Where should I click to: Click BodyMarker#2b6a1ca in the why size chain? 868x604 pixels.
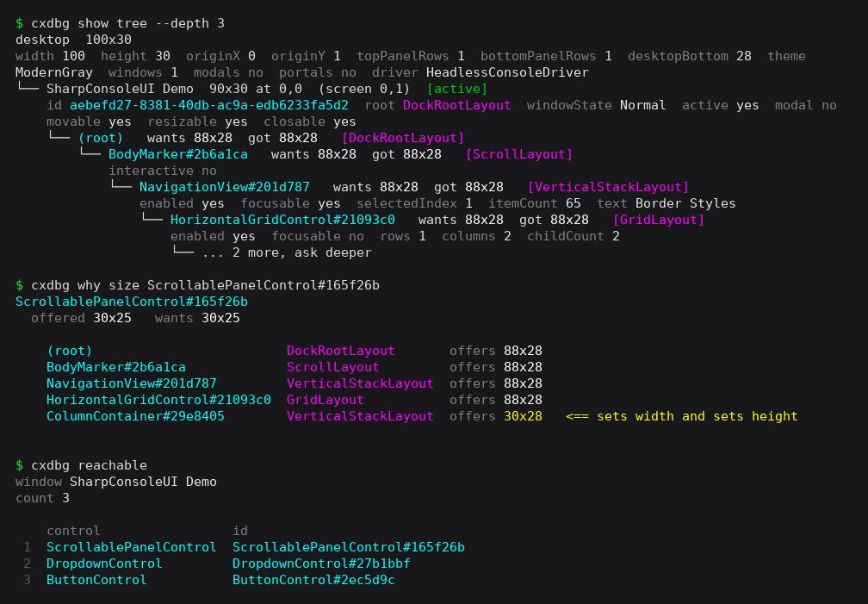click(x=116, y=367)
